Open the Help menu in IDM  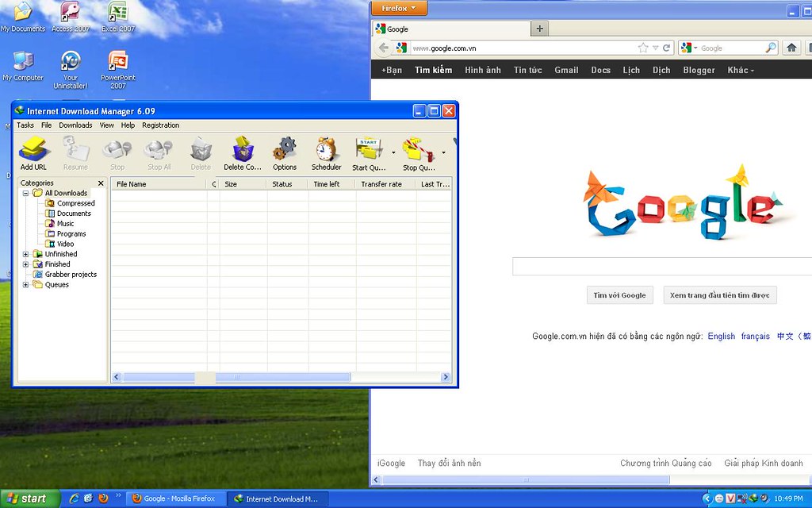(x=128, y=125)
